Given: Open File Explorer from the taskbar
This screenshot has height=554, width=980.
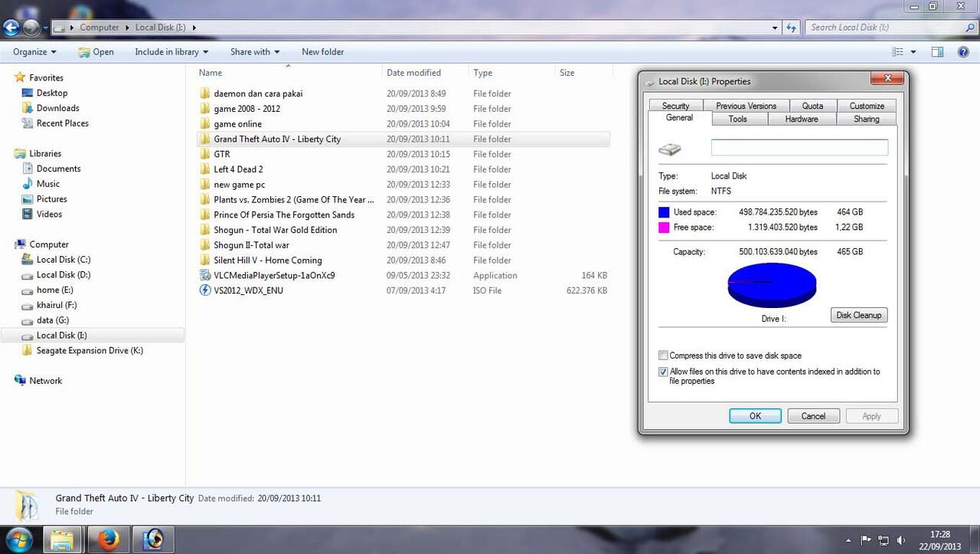Looking at the screenshot, I should coord(64,540).
